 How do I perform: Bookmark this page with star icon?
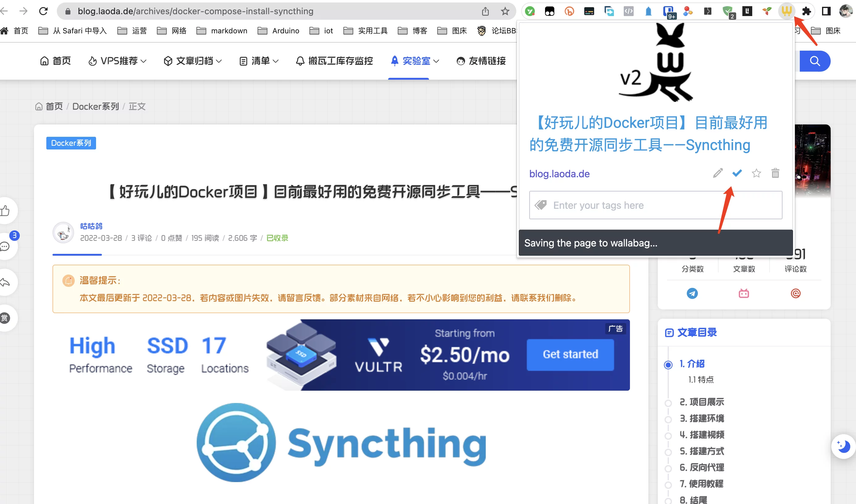(x=505, y=11)
